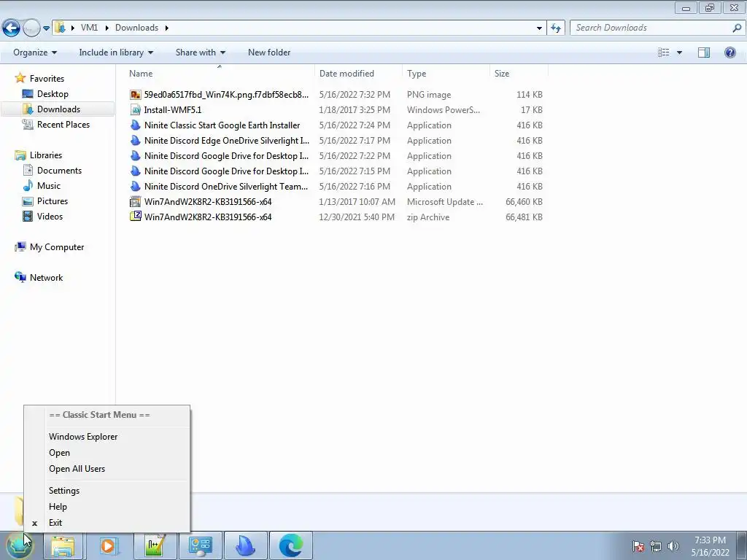747x560 pixels.
Task: Click the search magnifier icon
Action: [737, 28]
